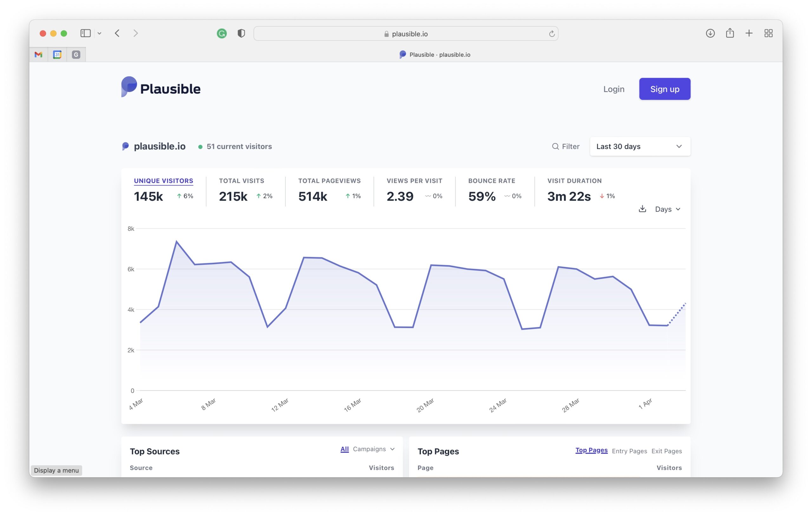Click the plausible.io site name
This screenshot has height=516, width=812.
160,146
